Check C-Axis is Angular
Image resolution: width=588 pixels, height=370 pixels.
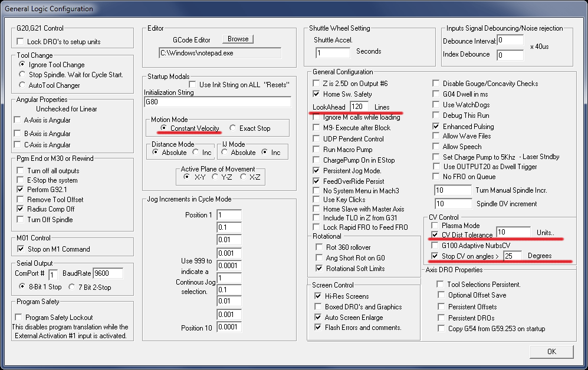tap(17, 144)
